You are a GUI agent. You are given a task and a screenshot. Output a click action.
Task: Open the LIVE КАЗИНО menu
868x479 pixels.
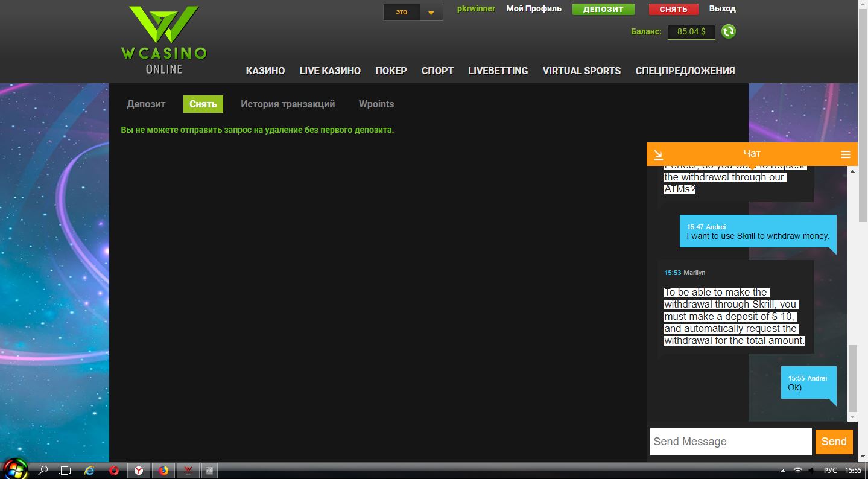[x=330, y=71]
